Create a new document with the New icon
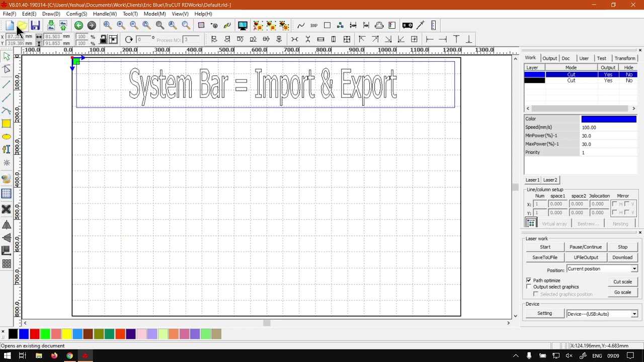 [x=10, y=26]
